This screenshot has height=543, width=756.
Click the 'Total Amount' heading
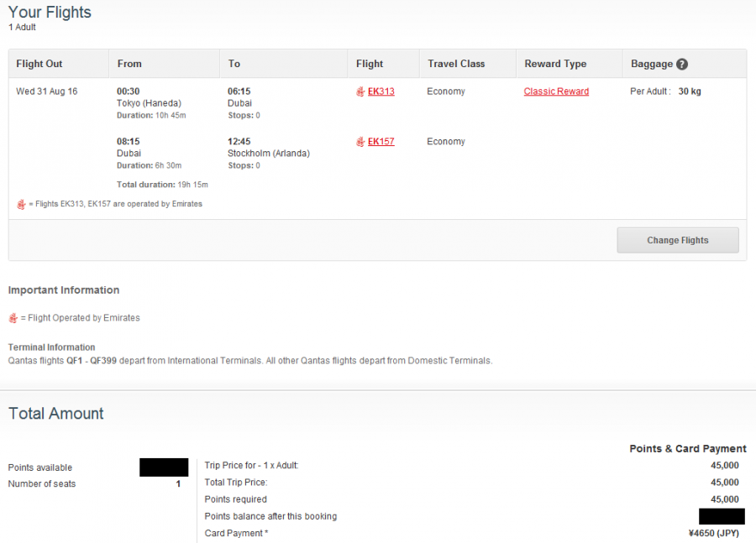[56, 414]
